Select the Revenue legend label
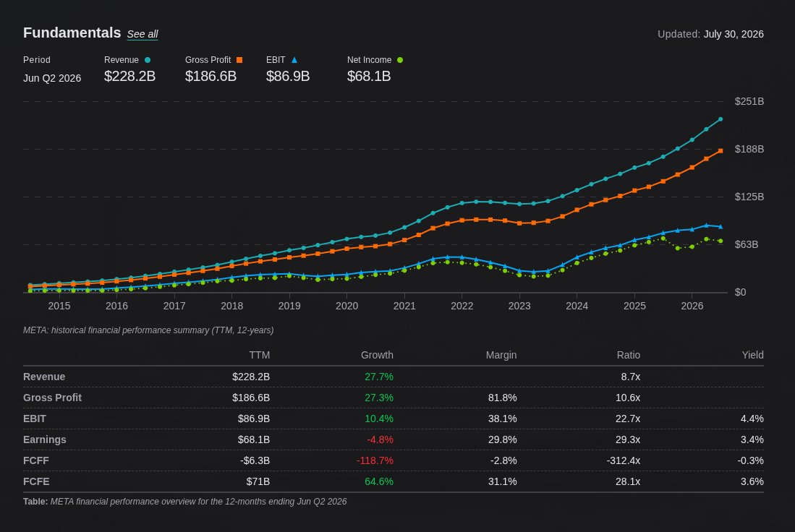 click(122, 60)
